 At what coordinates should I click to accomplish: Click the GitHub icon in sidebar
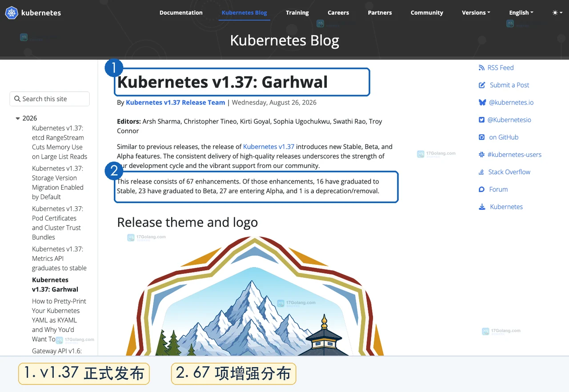tap(481, 137)
